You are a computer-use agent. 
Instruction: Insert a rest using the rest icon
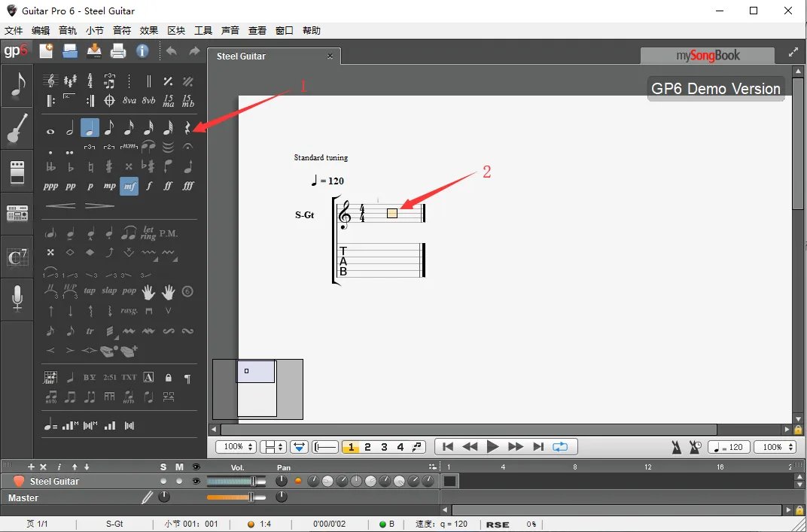tap(187, 129)
